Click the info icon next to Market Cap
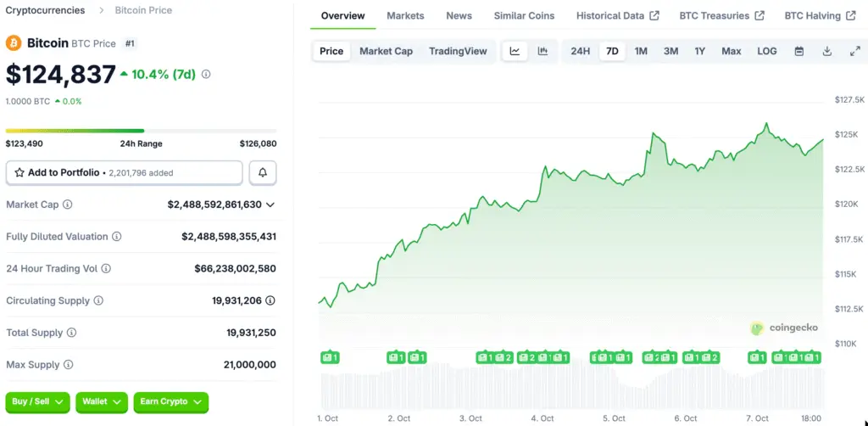 pyautogui.click(x=68, y=205)
